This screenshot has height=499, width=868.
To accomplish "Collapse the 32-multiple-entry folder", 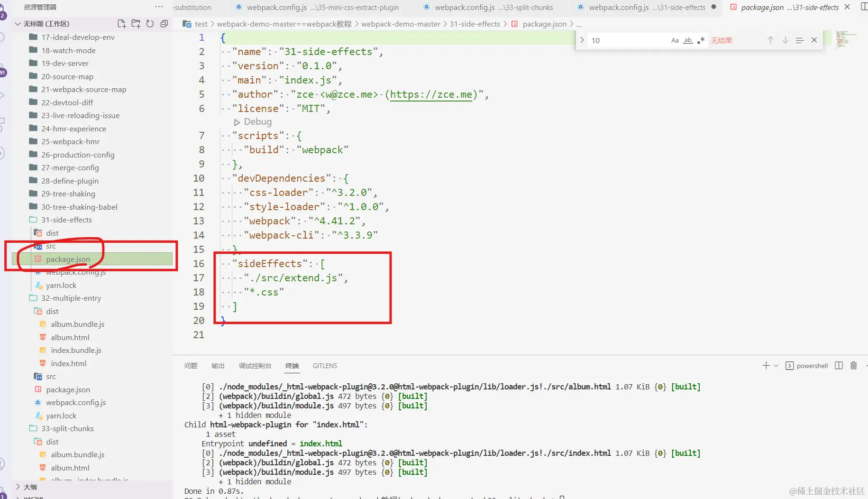I will tap(71, 298).
